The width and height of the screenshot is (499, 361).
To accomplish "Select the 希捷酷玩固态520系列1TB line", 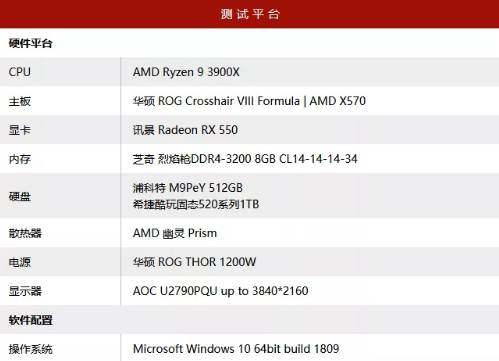I will click(196, 204).
